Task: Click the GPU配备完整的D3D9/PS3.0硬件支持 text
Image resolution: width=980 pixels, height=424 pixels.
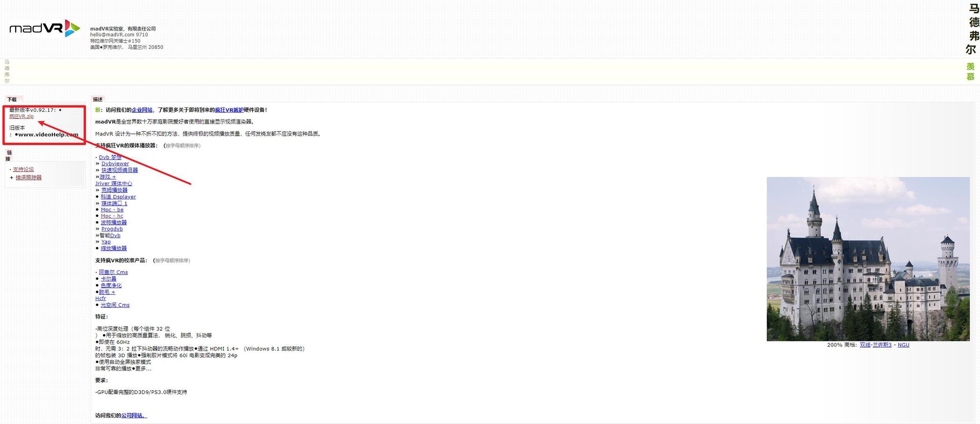Action: (142, 392)
